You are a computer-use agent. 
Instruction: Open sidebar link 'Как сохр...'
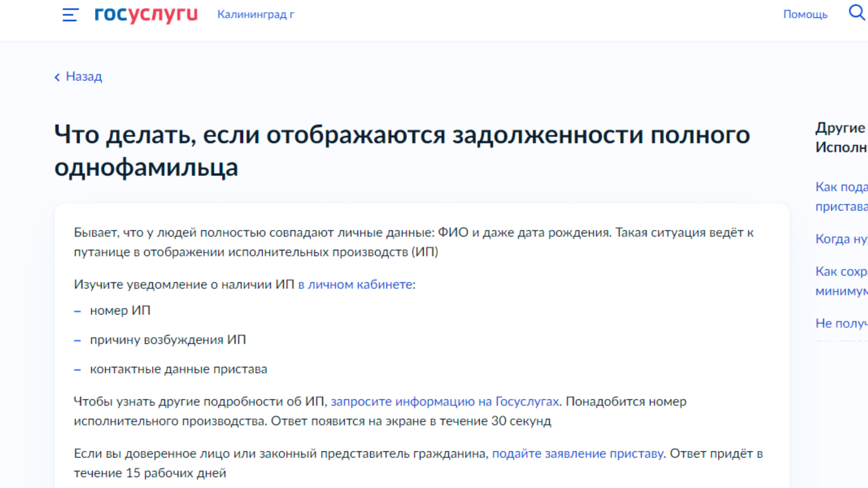841,281
